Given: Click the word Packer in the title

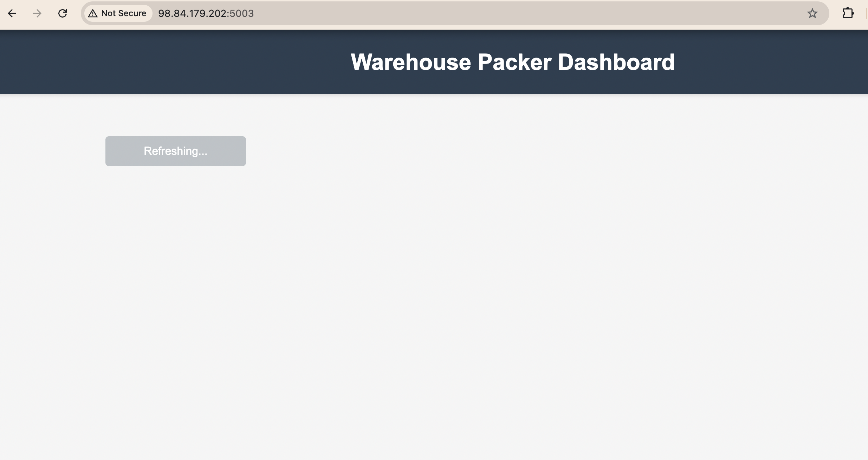Looking at the screenshot, I should (x=514, y=62).
